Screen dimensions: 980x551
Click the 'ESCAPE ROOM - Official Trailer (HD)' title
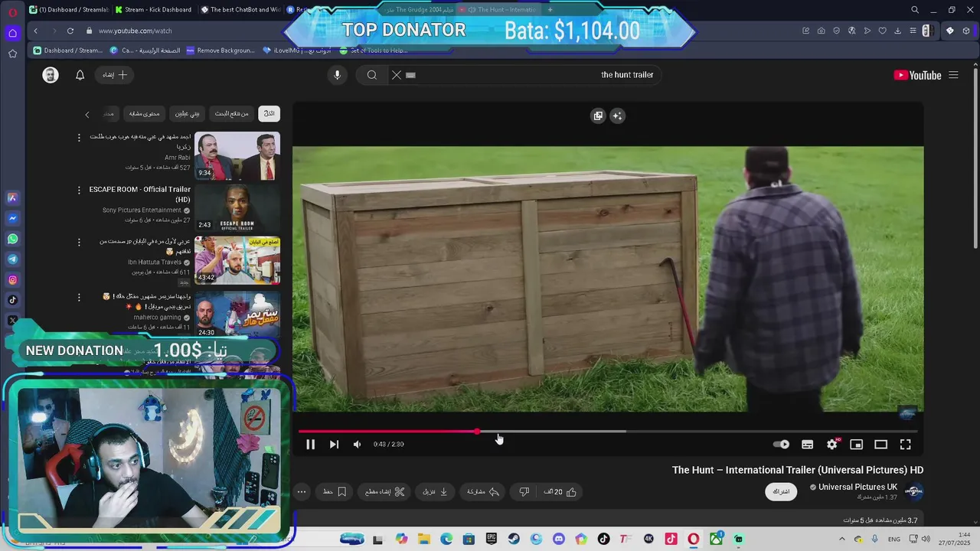tap(140, 194)
